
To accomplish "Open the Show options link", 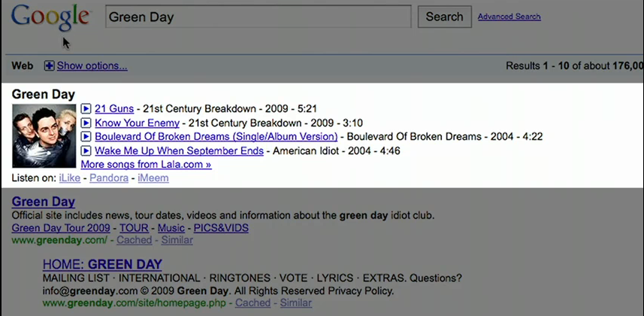I will pyautogui.click(x=92, y=66).
